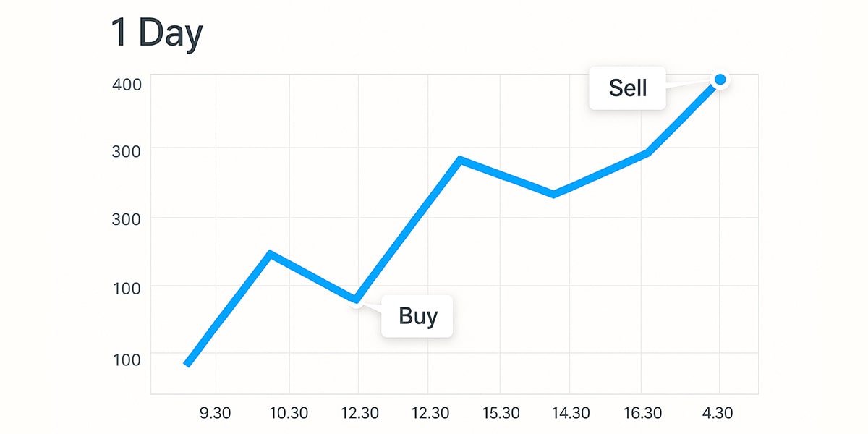Select the 9.30 x-axis time label

[216, 414]
